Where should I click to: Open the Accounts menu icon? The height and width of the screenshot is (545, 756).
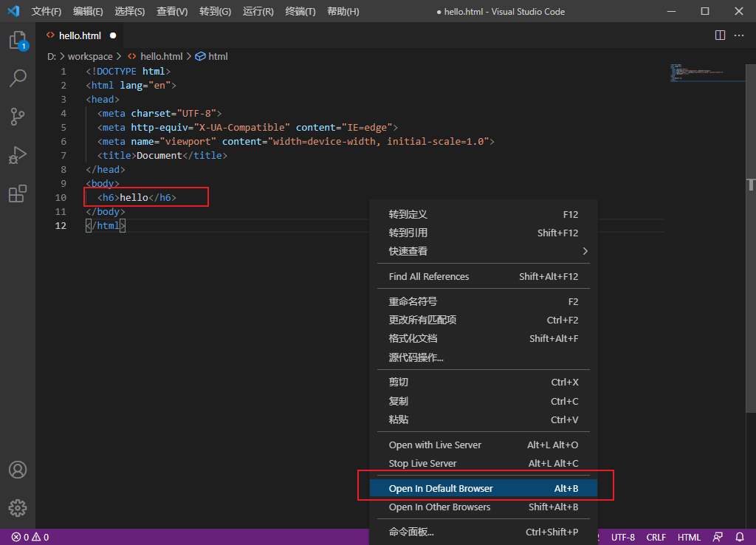coord(18,470)
